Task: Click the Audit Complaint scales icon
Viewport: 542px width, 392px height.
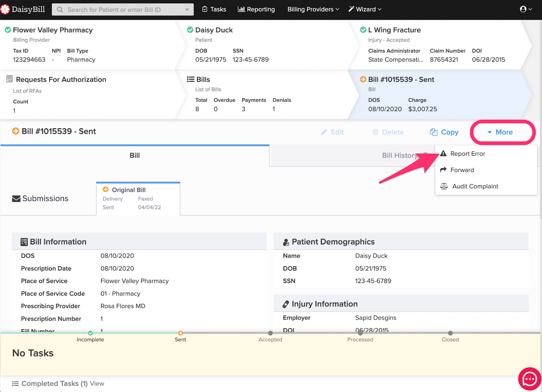Action: [x=444, y=186]
